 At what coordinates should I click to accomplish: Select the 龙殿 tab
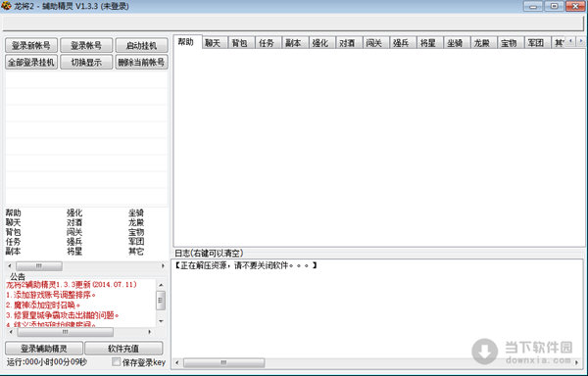coord(483,43)
